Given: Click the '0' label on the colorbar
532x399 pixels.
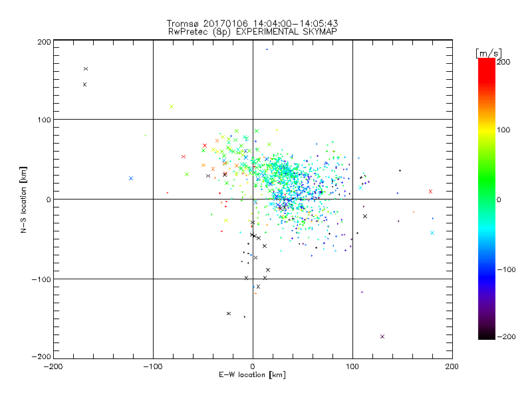Looking at the screenshot, I should pyautogui.click(x=499, y=199).
